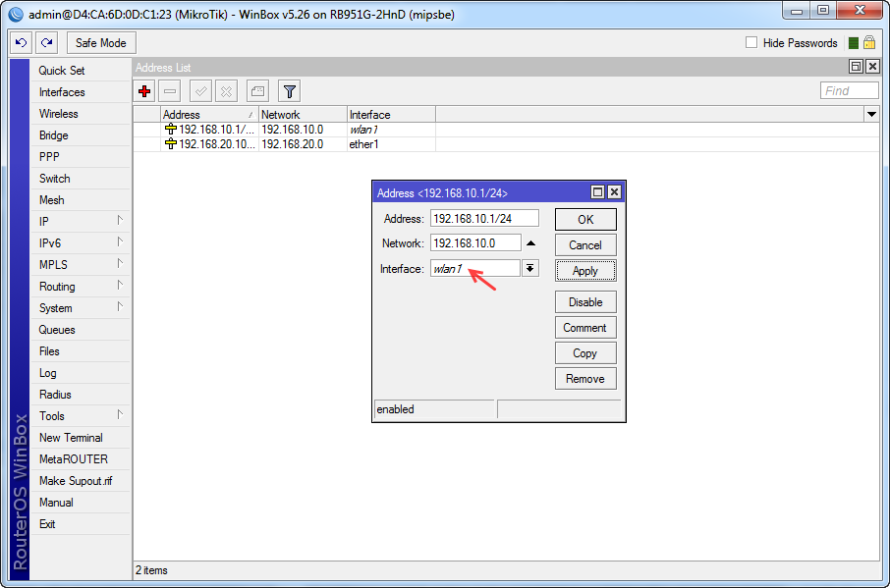Image resolution: width=890 pixels, height=588 pixels.
Task: Select the wlan1 cell in address list
Action: pyautogui.click(x=391, y=130)
